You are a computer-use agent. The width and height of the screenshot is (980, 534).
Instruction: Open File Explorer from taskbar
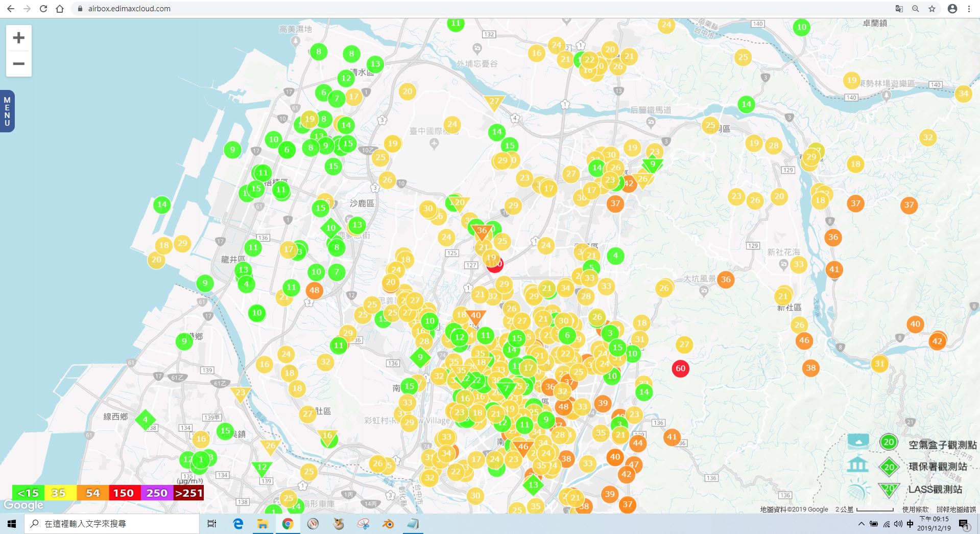[262, 524]
